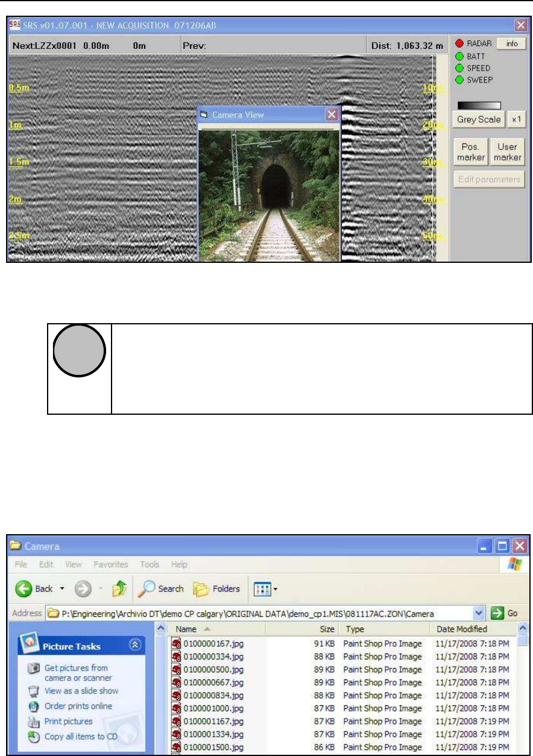Click the tunnel image in Camera View
Image resolution: width=533 pixels, height=756 pixels.
(270, 196)
